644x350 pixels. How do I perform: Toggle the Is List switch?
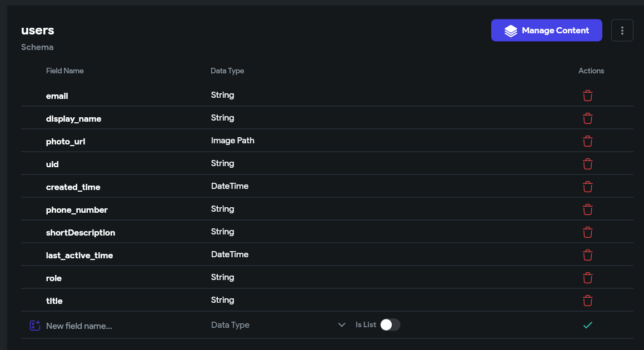tap(390, 324)
